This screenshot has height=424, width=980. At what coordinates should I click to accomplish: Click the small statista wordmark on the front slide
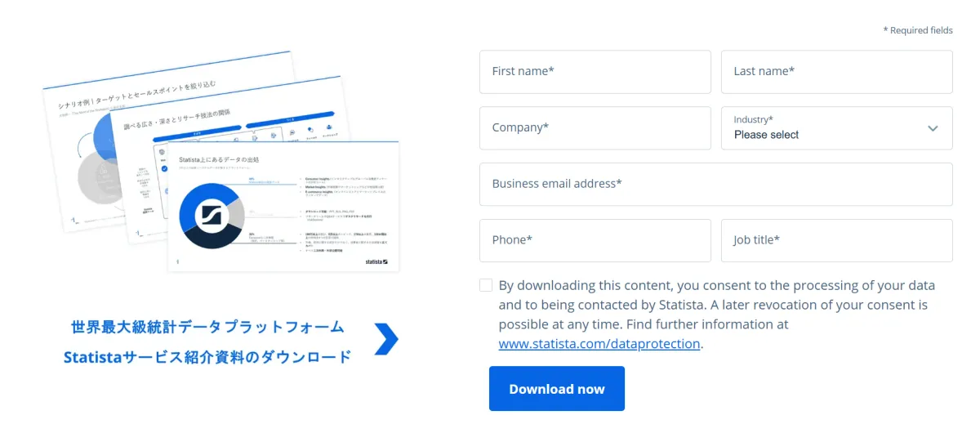[376, 261]
